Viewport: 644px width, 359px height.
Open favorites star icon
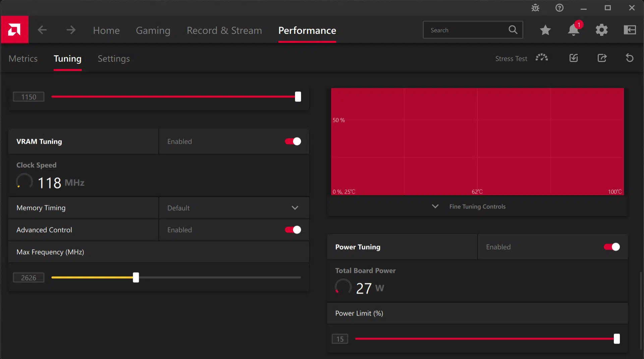coord(545,30)
